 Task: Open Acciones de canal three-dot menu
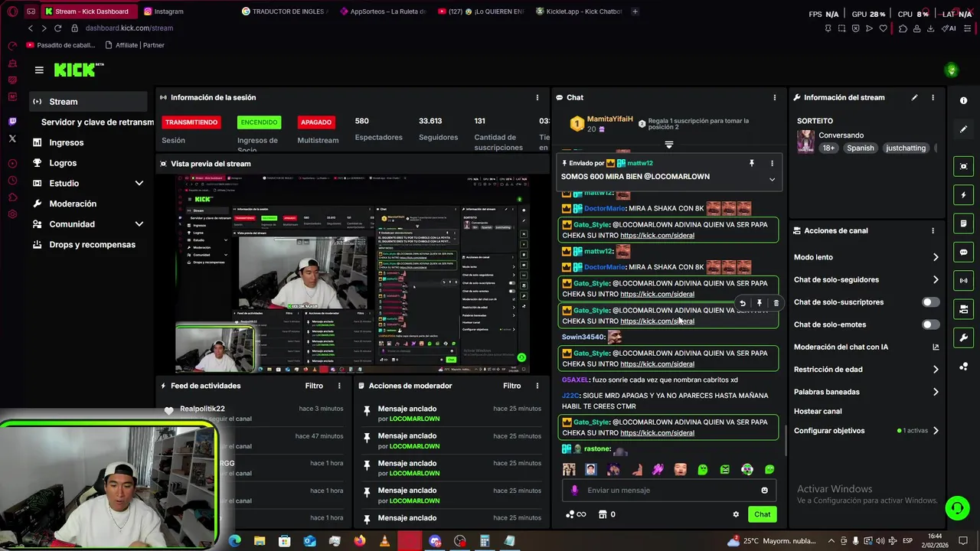tap(933, 230)
